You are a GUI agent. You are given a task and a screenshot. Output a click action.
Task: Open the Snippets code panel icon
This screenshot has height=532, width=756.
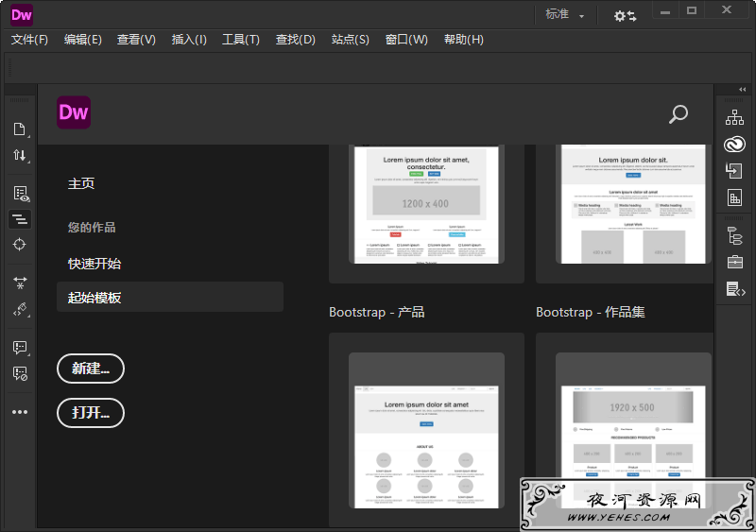(x=736, y=289)
